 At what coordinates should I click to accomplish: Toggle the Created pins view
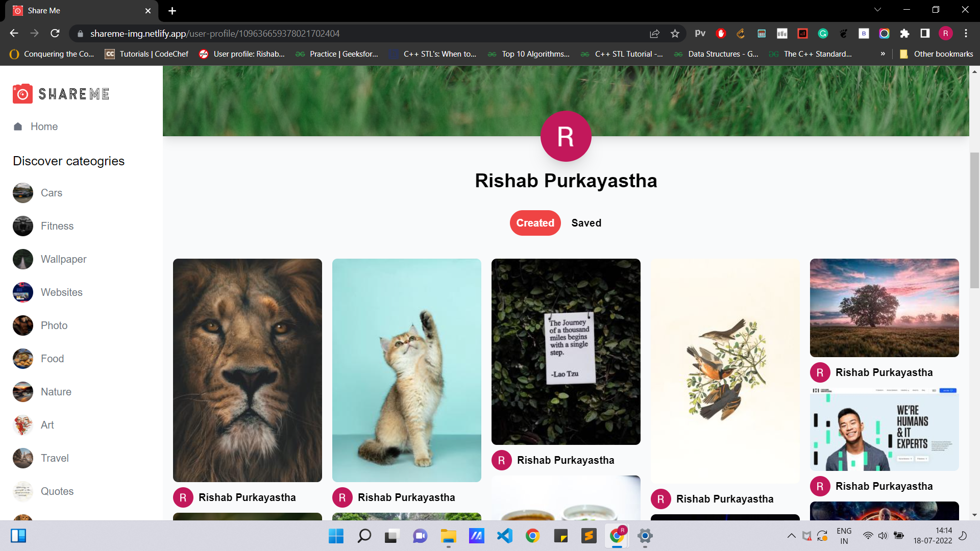pyautogui.click(x=535, y=223)
